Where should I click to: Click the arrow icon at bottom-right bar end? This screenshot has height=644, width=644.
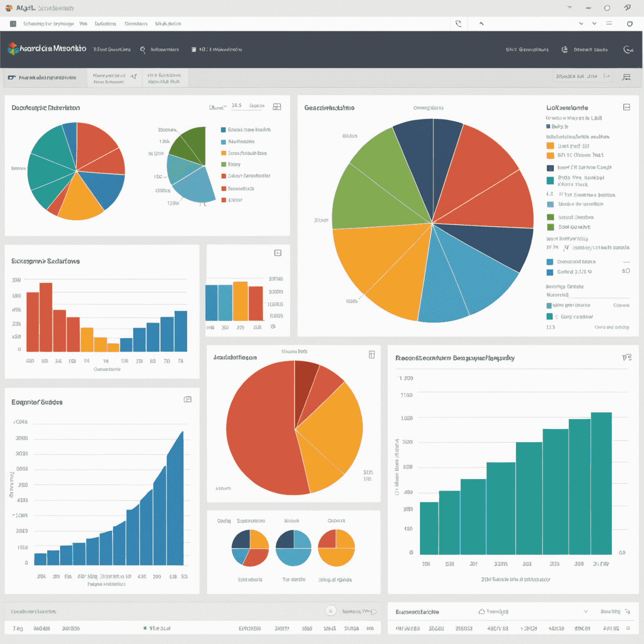click(627, 612)
